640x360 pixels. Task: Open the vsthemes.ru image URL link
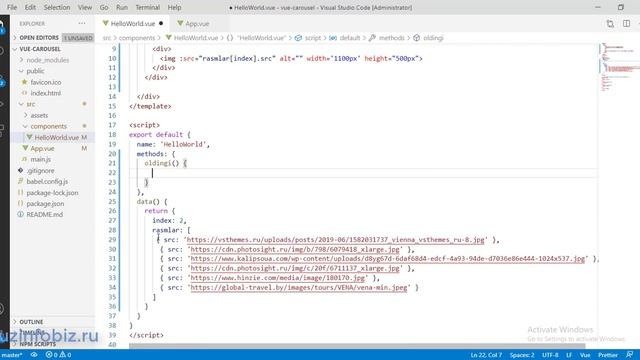pyautogui.click(x=335, y=240)
